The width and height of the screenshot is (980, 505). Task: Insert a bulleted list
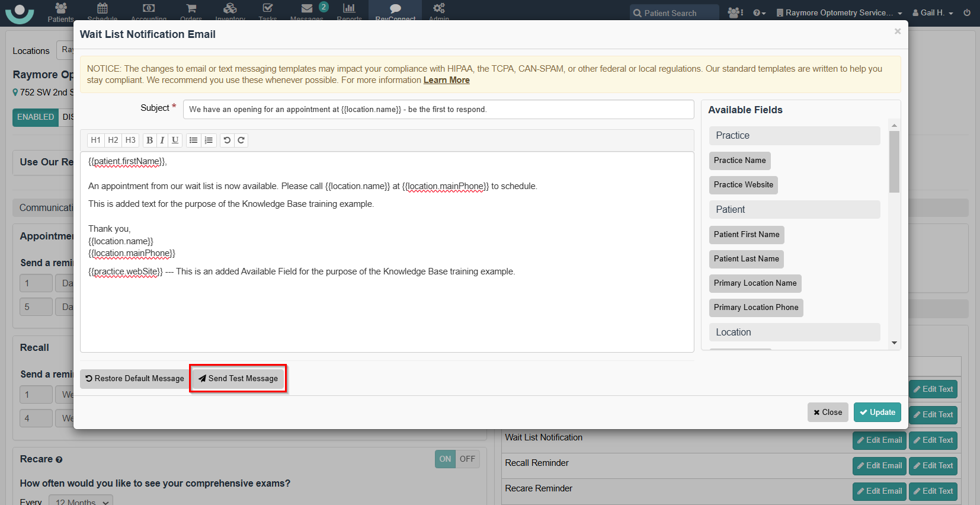point(193,140)
